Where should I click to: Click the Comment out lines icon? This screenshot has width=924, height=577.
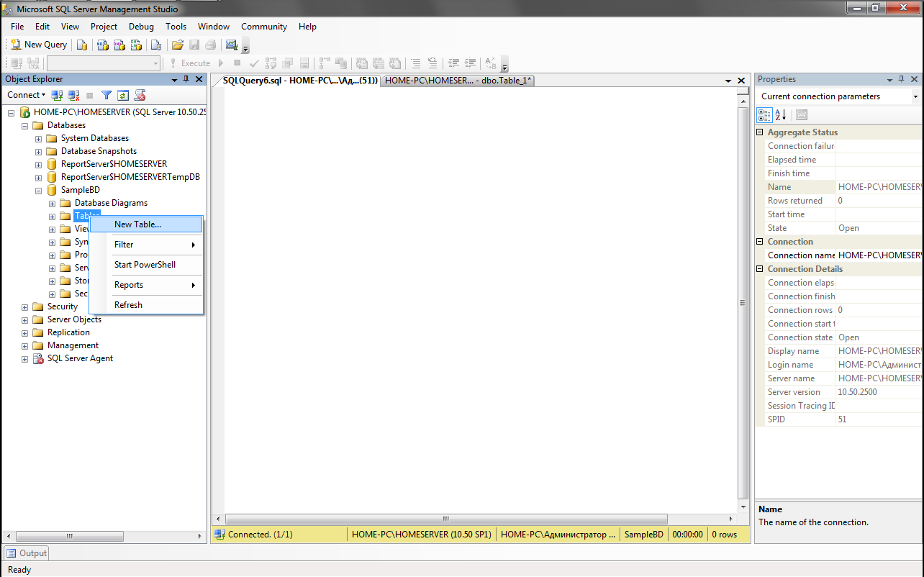tap(415, 63)
